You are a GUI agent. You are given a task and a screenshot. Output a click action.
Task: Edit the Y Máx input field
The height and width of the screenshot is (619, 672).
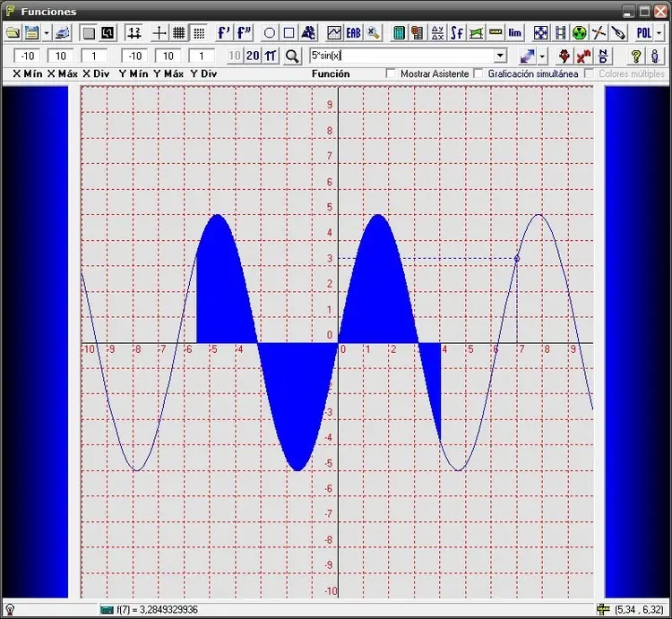(x=168, y=56)
